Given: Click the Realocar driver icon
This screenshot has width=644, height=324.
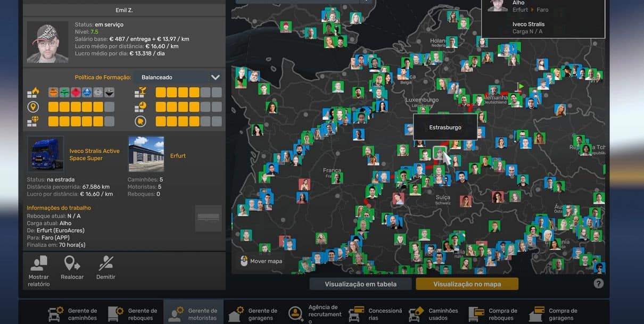Looking at the screenshot, I should 72,263.
